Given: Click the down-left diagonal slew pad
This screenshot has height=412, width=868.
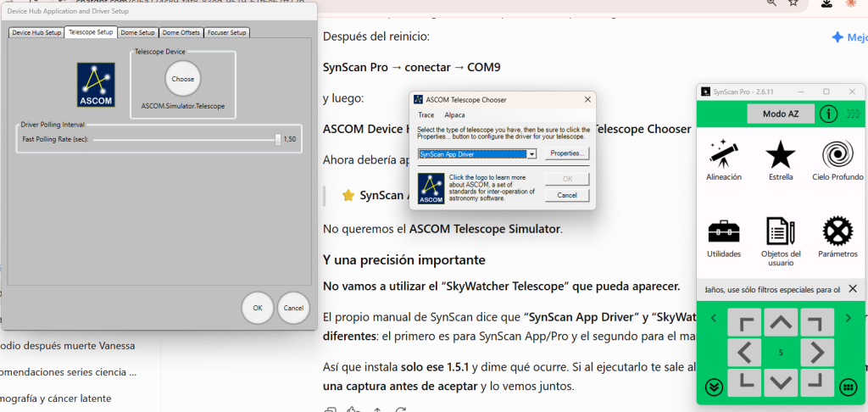Looking at the screenshot, I should coord(744,382).
